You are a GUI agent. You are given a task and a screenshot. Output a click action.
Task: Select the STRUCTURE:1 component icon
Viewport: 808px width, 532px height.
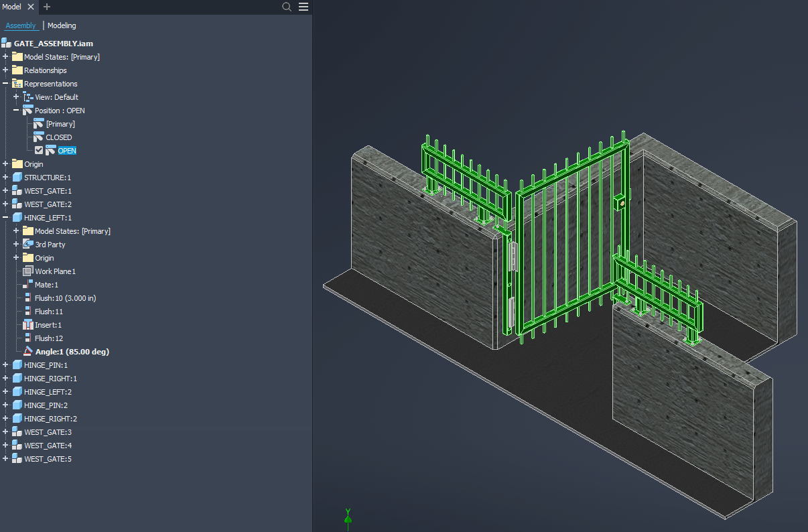(x=17, y=177)
